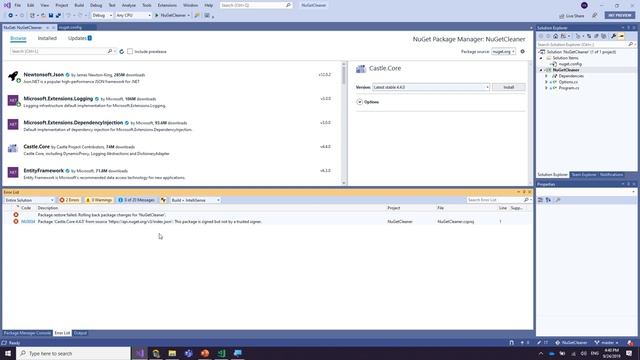Switch to Output tab

(x=80, y=333)
